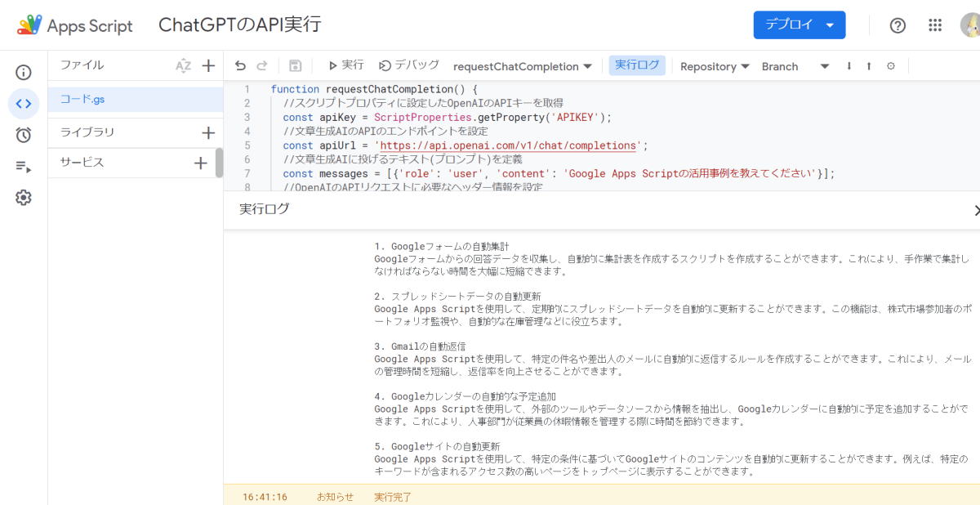This screenshot has height=505, width=980.
Task: Sort files alphabetically with AZ icon
Action: (183, 66)
